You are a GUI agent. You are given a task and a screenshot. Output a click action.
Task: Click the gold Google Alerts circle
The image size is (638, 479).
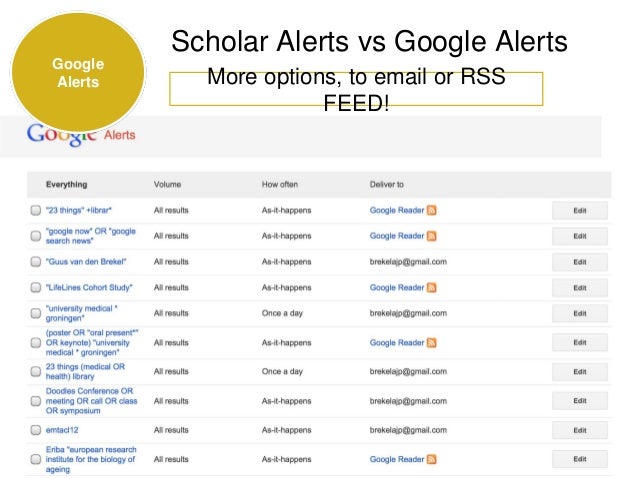pyautogui.click(x=78, y=72)
